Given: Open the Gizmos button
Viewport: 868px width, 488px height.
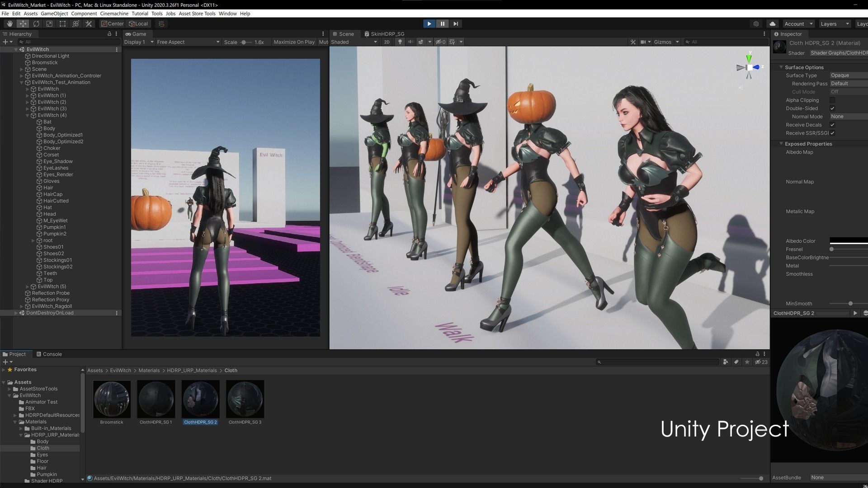Looking at the screenshot, I should coord(662,42).
